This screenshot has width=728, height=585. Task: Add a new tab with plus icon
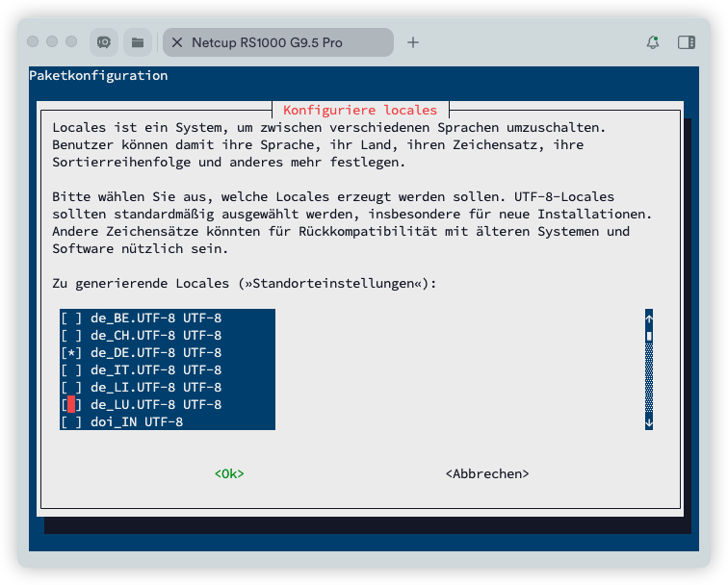413,42
